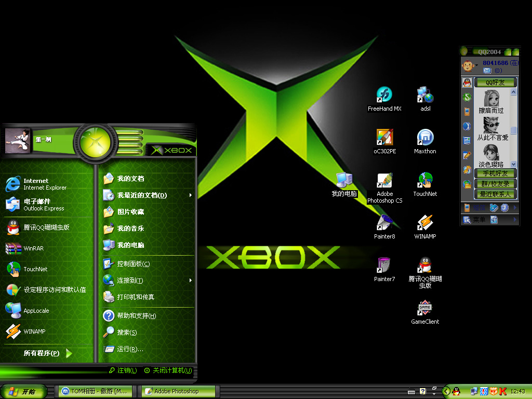This screenshot has width=532, height=399.
Task: Select the Maxthon desktop icon
Action: coord(425,141)
